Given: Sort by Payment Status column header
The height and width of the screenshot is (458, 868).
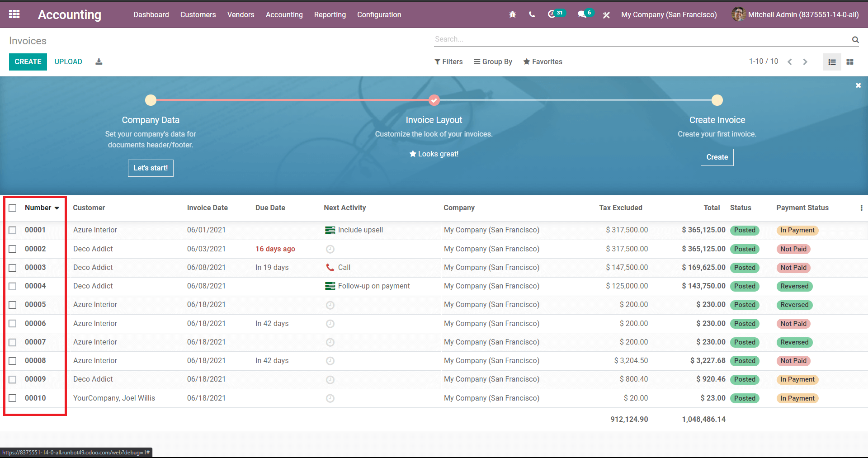Looking at the screenshot, I should coord(802,208).
